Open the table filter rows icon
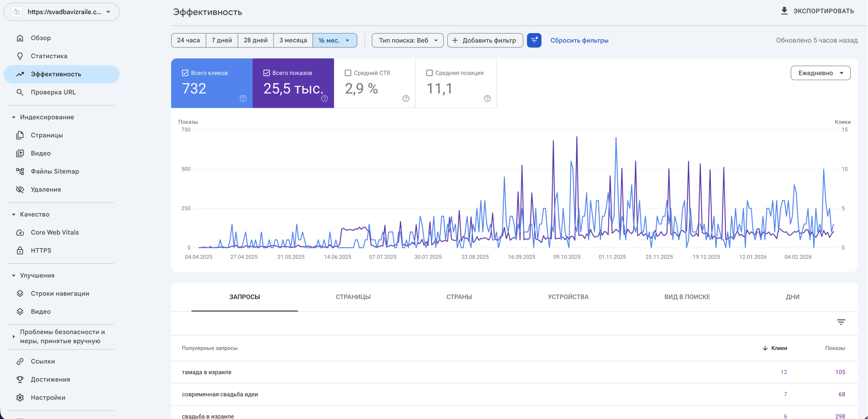The width and height of the screenshot is (868, 419). [841, 322]
